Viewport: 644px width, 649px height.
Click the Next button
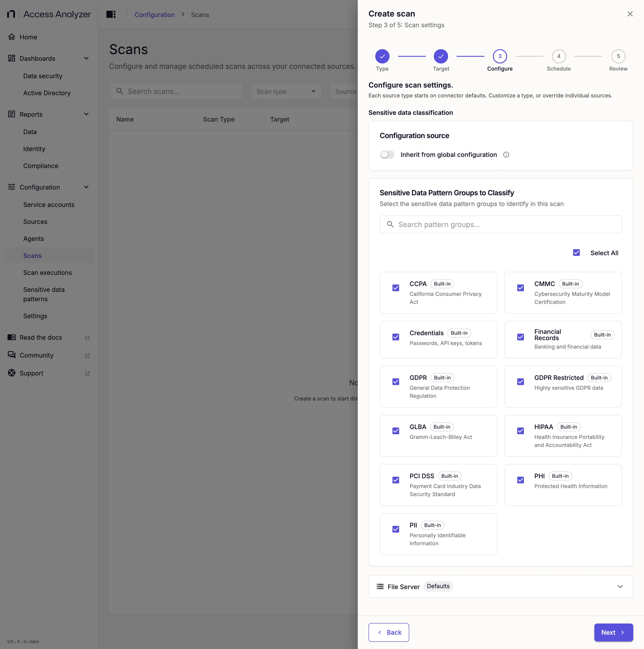(613, 632)
